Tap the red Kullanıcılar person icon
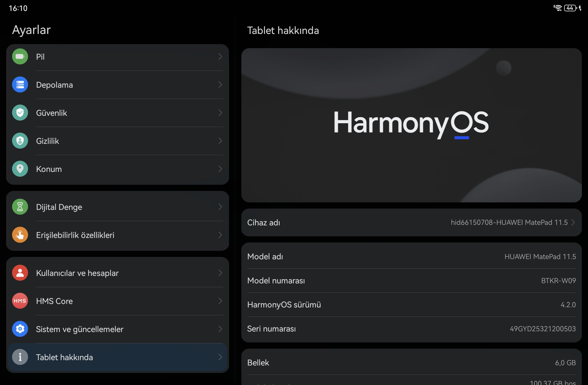This screenshot has width=588, height=385. 20,273
